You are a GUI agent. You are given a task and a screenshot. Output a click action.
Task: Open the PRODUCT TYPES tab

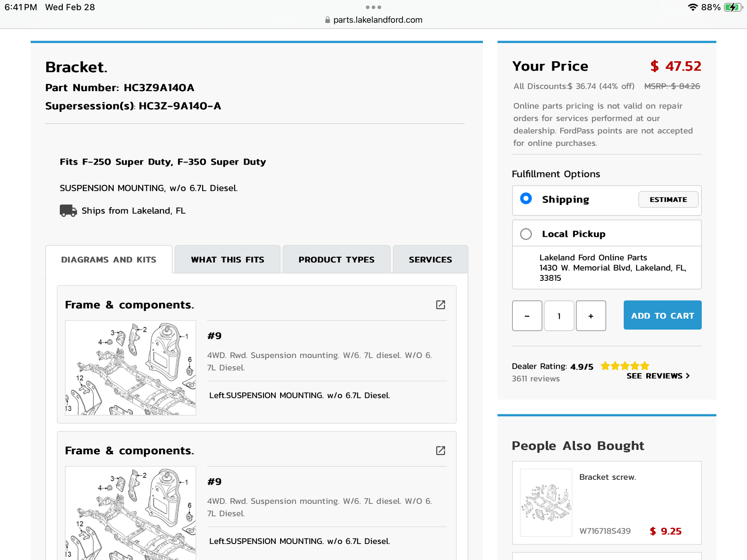point(337,259)
